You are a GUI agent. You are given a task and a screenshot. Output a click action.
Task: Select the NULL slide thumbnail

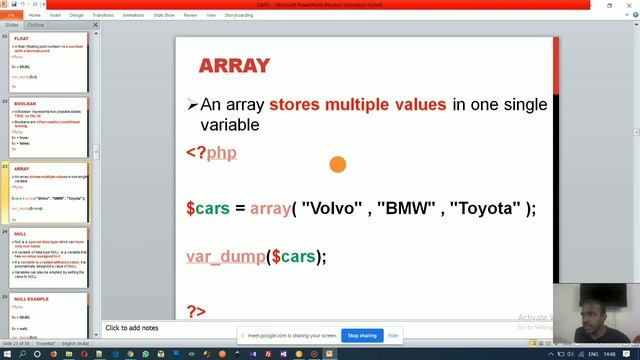tap(48, 258)
